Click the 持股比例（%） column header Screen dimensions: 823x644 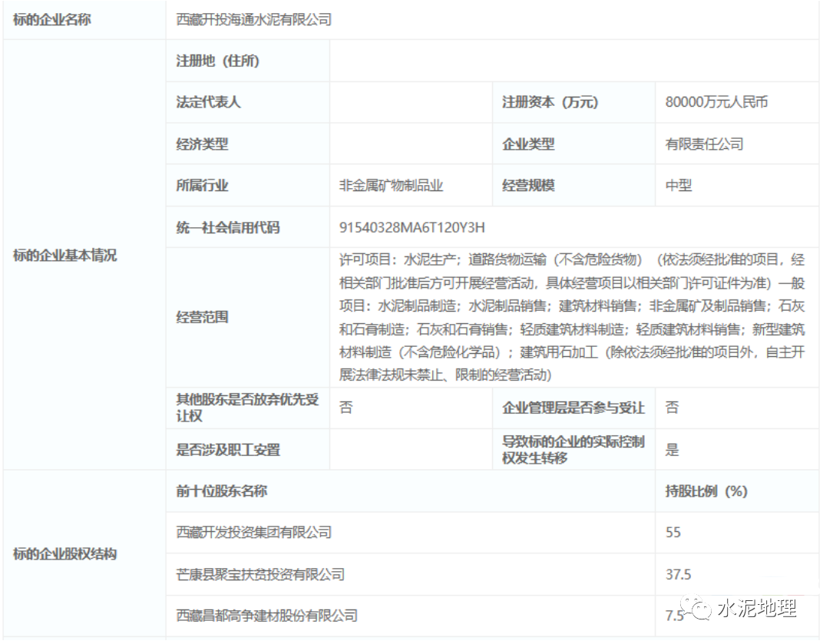[706, 491]
